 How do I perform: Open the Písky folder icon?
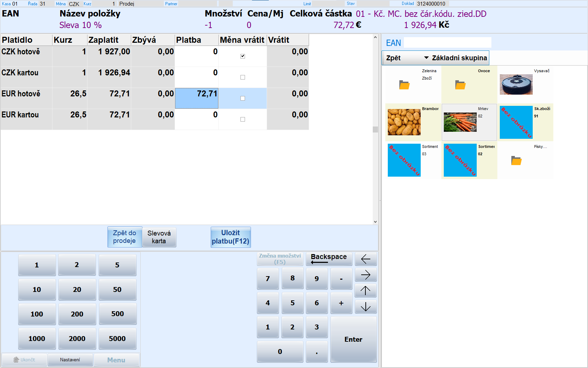[x=516, y=161]
